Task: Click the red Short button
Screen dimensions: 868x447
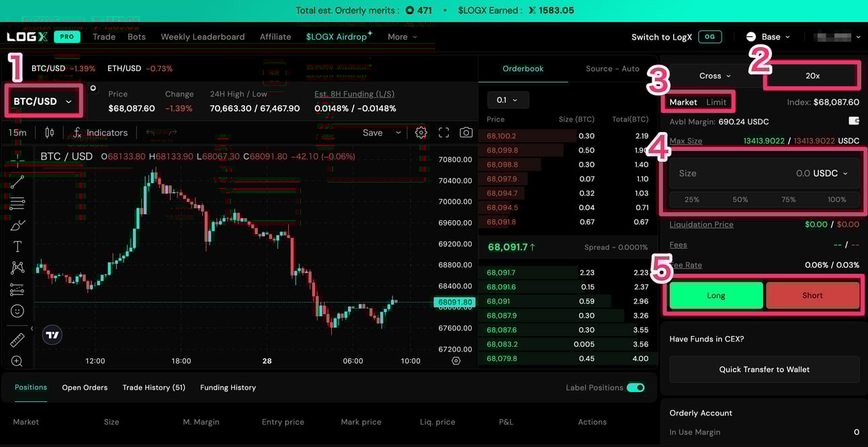Action: coord(812,295)
